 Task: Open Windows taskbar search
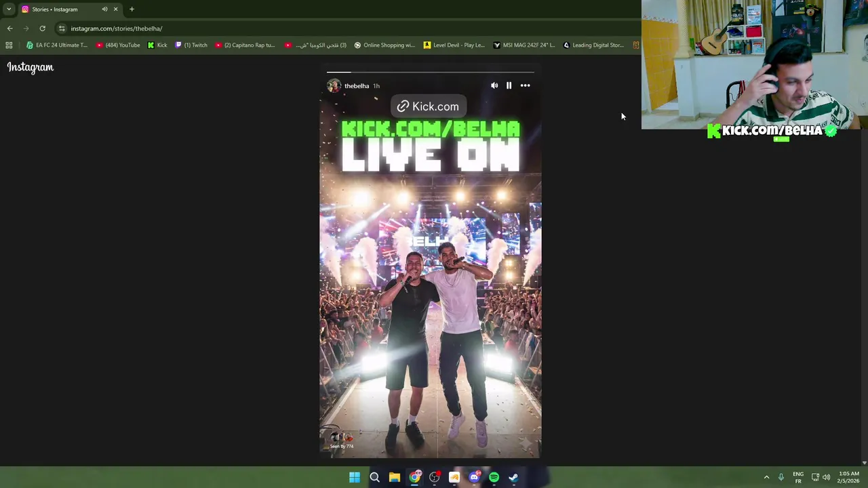pos(374,478)
